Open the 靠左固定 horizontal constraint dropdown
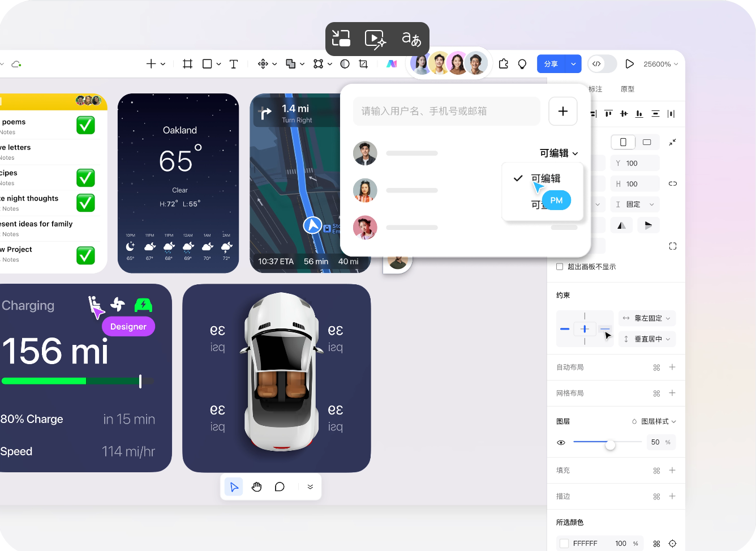 pos(647,318)
